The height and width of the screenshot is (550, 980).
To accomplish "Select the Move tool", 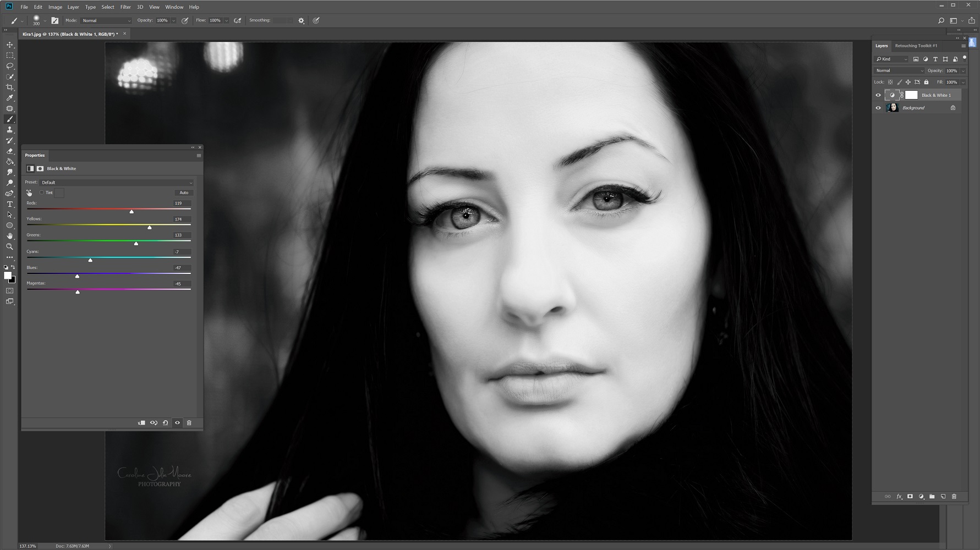I will point(9,45).
